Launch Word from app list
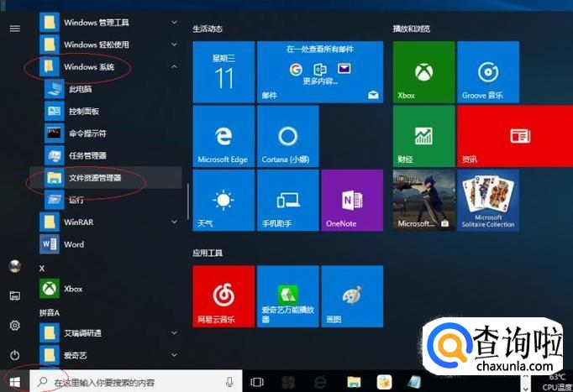This screenshot has height=392, width=573. pyautogui.click(x=106, y=244)
